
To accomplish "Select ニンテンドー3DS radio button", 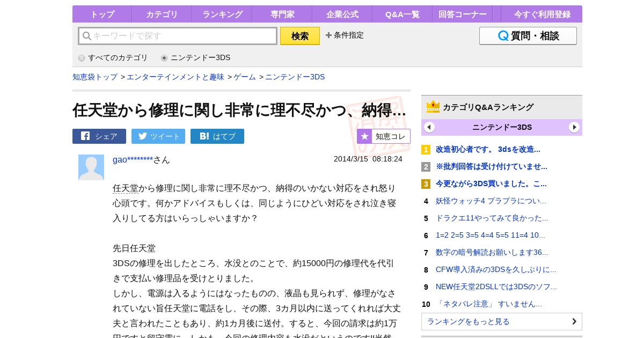I will pyautogui.click(x=164, y=58).
